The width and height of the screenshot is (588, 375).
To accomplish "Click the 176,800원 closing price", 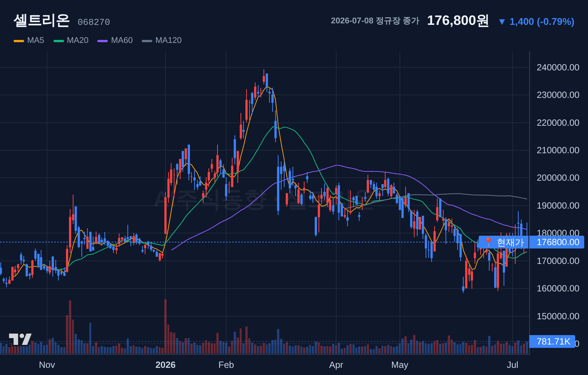I will 458,20.
